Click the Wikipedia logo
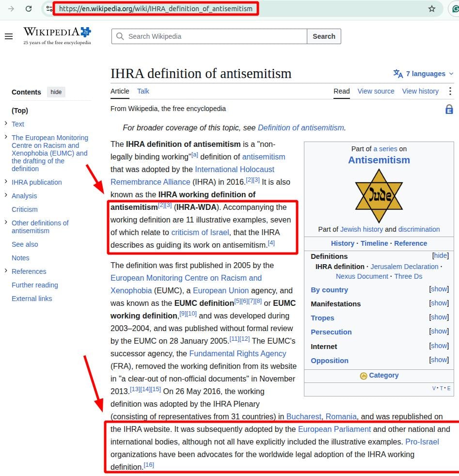Image resolution: width=459 pixels, height=476 pixels. click(57, 35)
